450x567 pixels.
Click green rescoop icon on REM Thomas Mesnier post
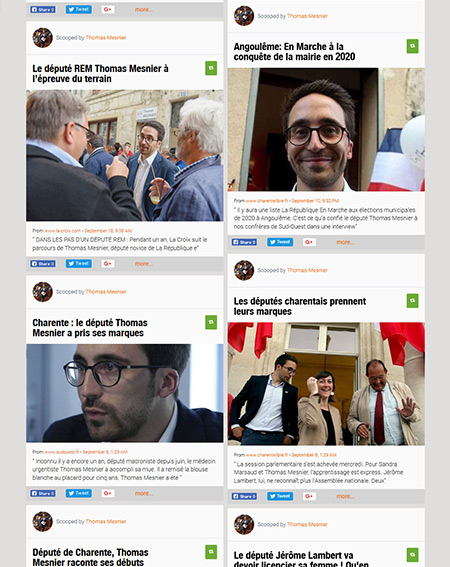[x=211, y=68]
